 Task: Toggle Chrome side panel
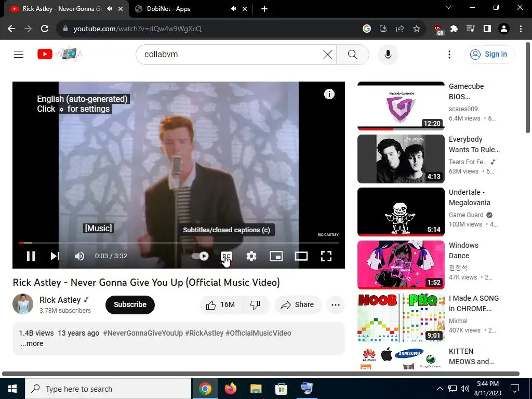pyautogui.click(x=487, y=29)
